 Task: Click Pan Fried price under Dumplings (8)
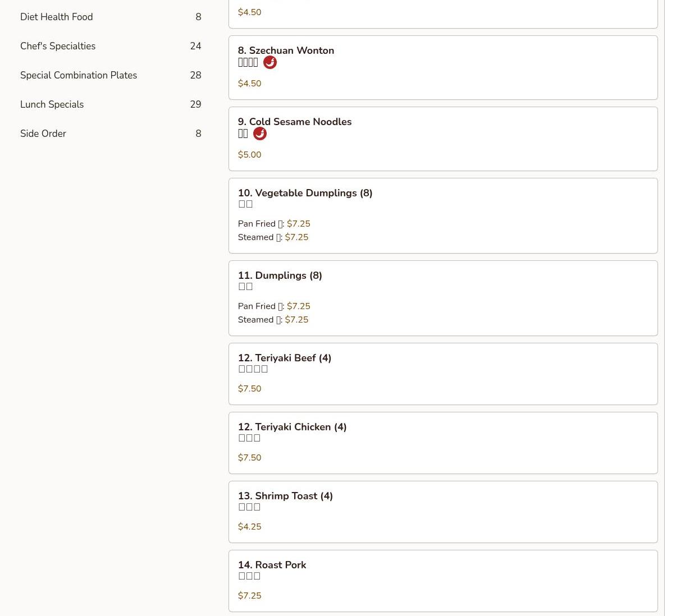click(298, 306)
